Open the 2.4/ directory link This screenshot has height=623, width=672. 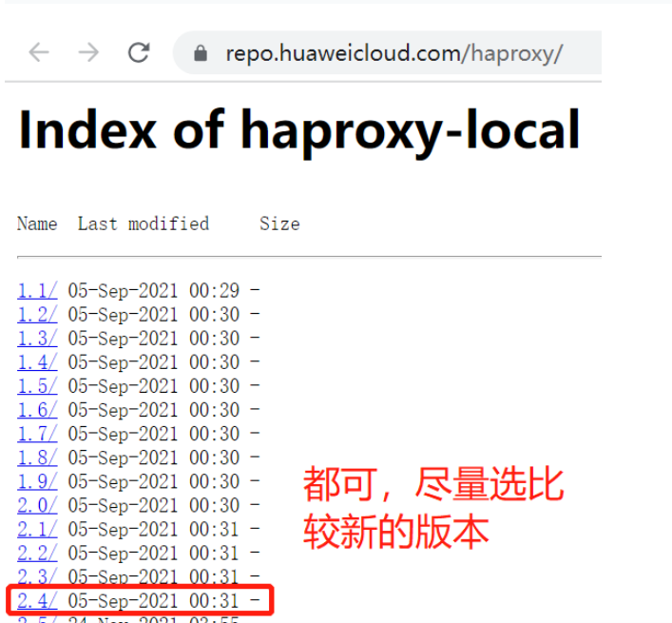pos(37,601)
